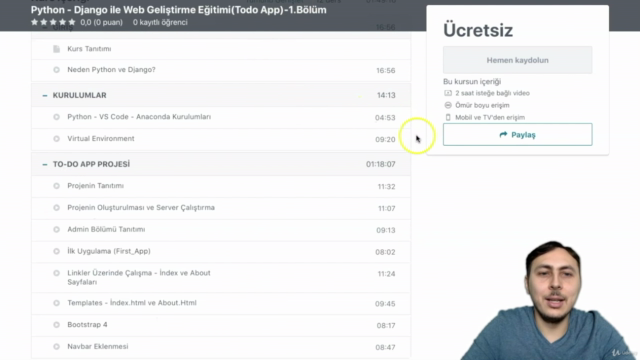Click the TO-DO APP PROJESİ section title
This screenshot has height=360, width=640.
click(91, 164)
